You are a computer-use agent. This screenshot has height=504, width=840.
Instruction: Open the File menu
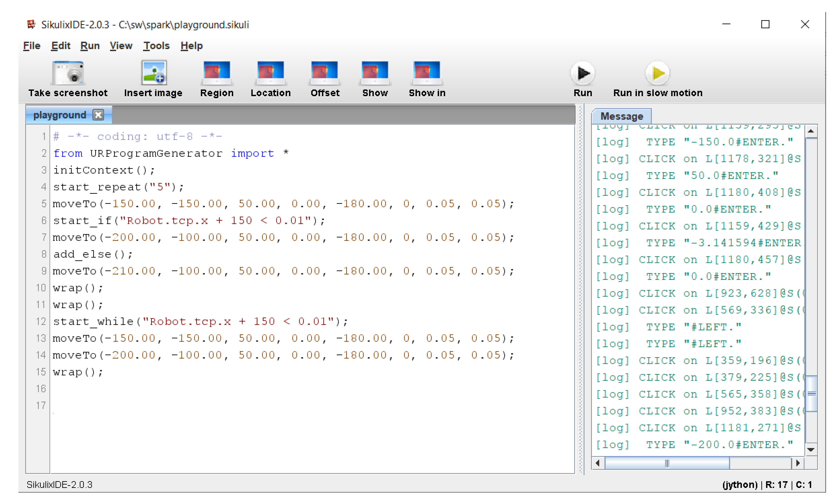coord(32,45)
